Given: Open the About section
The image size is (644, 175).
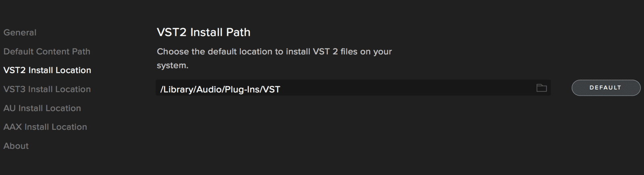Looking at the screenshot, I should point(16,146).
